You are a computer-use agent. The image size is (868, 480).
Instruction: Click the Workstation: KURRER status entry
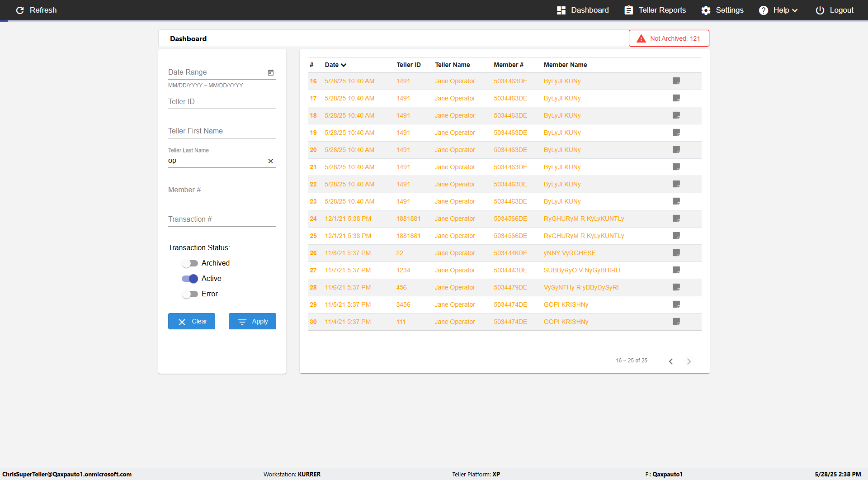(x=292, y=474)
